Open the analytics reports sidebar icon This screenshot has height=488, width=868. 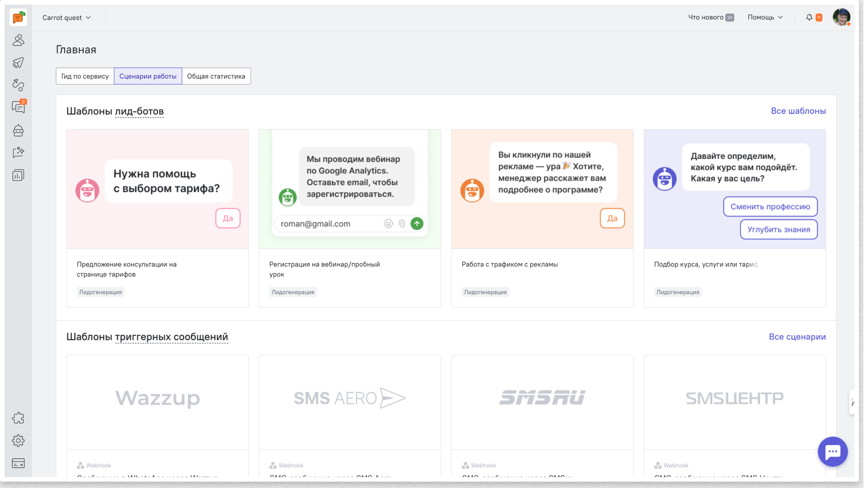(18, 175)
